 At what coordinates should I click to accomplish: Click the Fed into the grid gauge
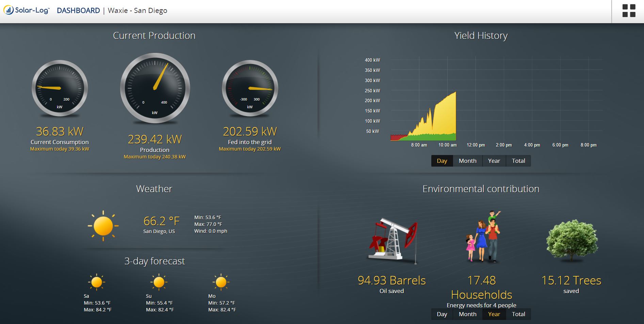(250, 89)
